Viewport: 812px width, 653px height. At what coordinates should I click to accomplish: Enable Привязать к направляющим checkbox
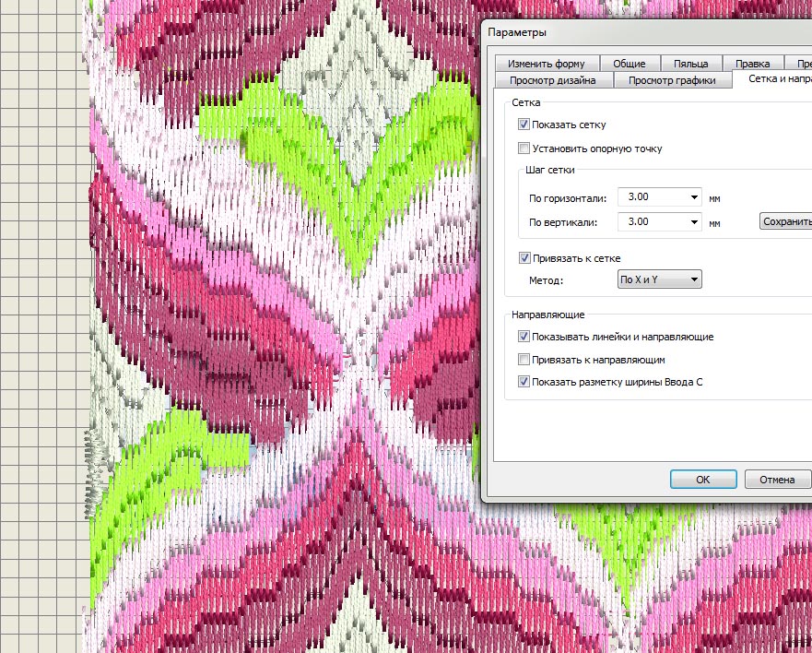[x=524, y=360]
